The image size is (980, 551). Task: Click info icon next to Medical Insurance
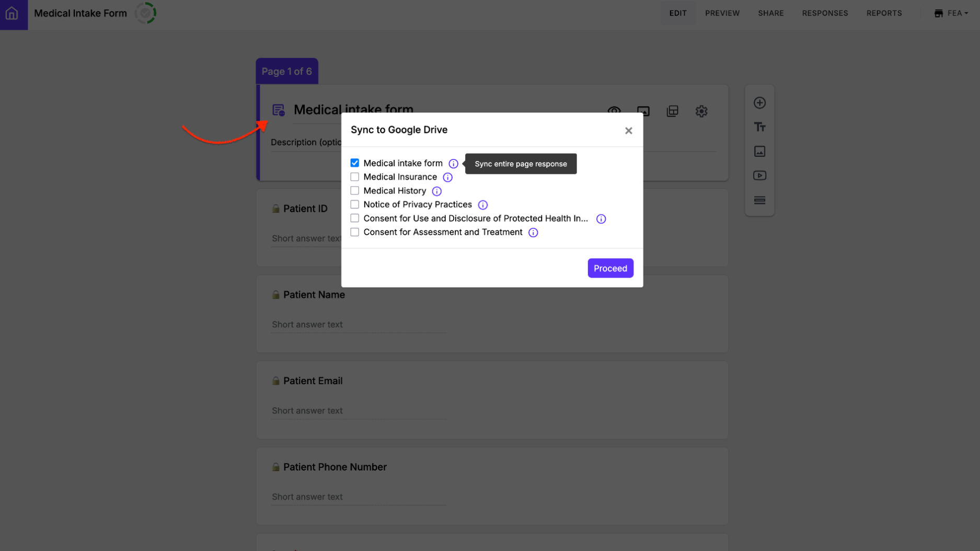[447, 177]
